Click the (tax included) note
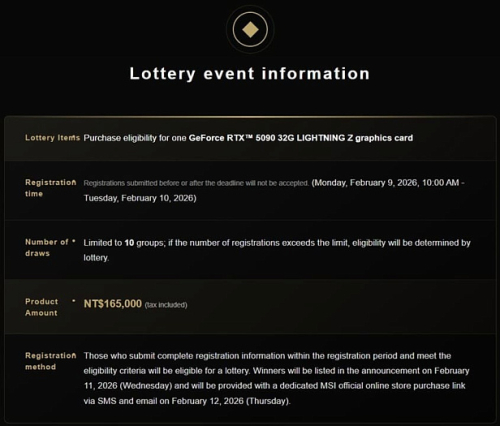 point(166,305)
